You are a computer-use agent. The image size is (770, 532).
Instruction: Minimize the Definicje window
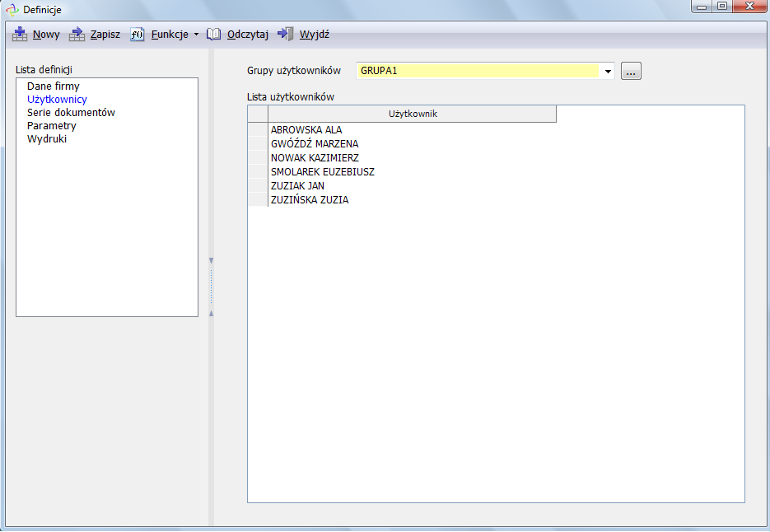click(702, 7)
